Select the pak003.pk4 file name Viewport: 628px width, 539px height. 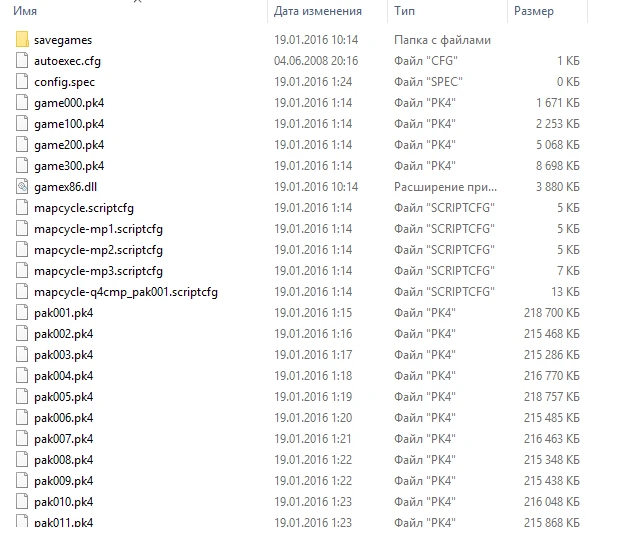[63, 355]
